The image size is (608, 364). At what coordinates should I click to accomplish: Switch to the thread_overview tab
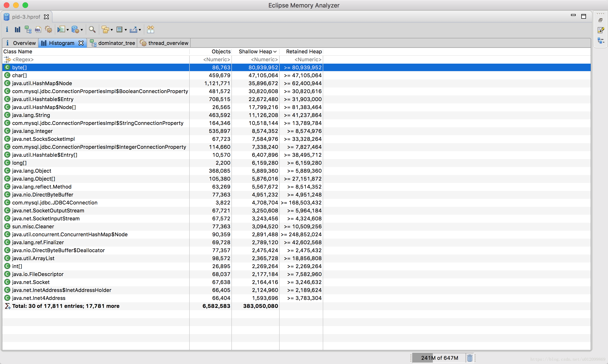(164, 43)
